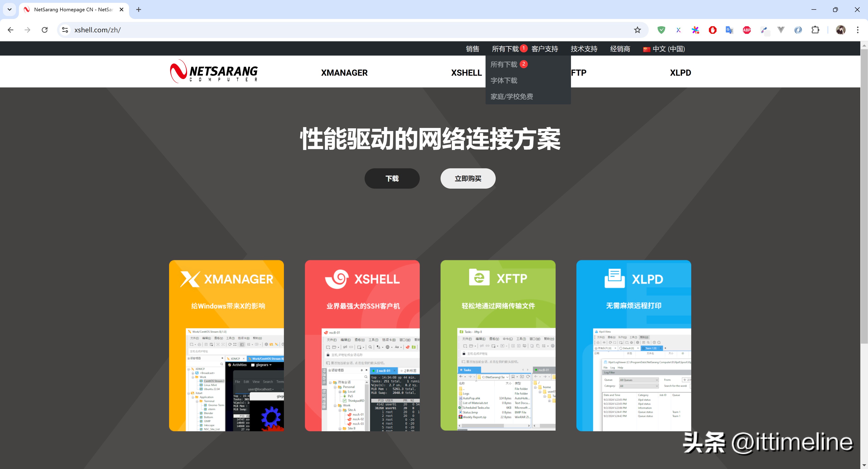
Task: Click the green shield extension icon
Action: point(661,30)
